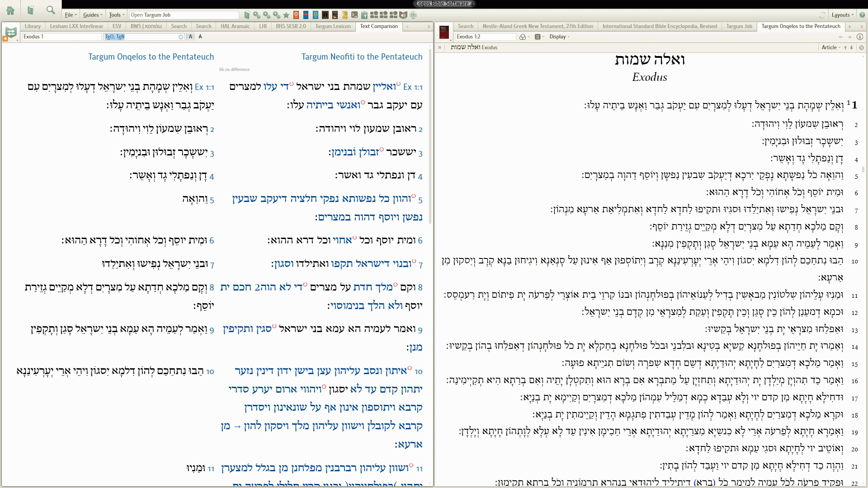This screenshot has width=868, height=488.
Task: Toggle the strikethrough 'A' differences button
Action: point(200,37)
